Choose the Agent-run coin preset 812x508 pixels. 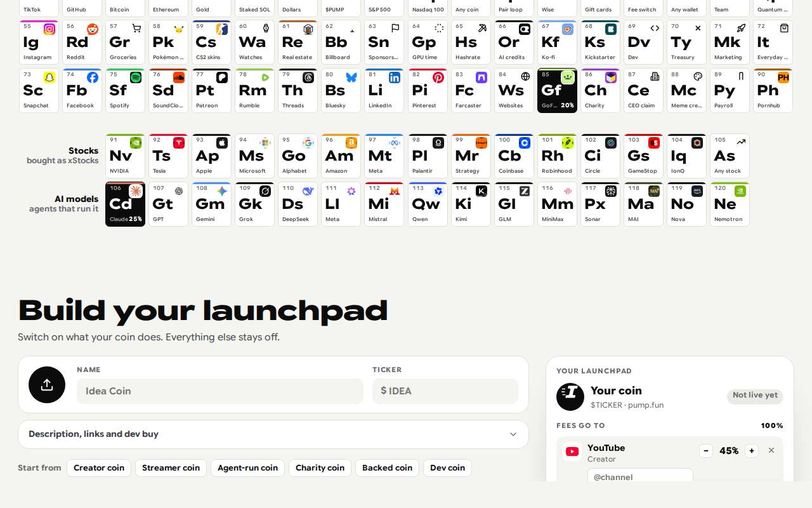click(247, 468)
